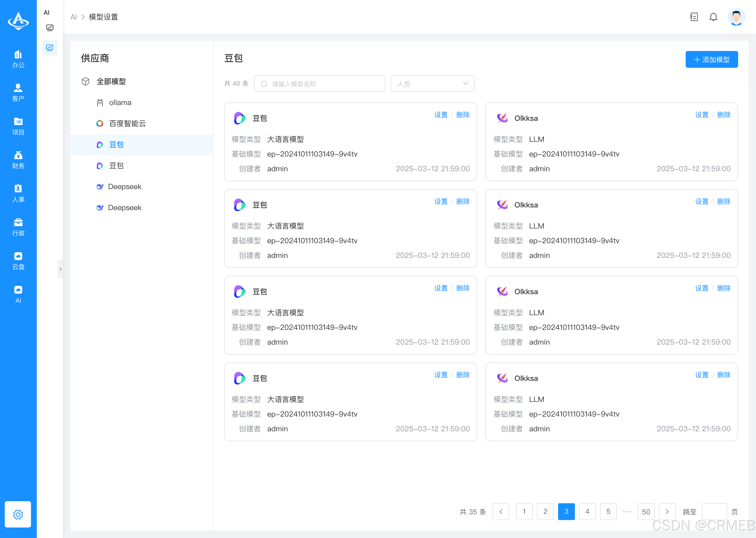Go to page 5 in pagination
756x538 pixels.
pyautogui.click(x=608, y=511)
